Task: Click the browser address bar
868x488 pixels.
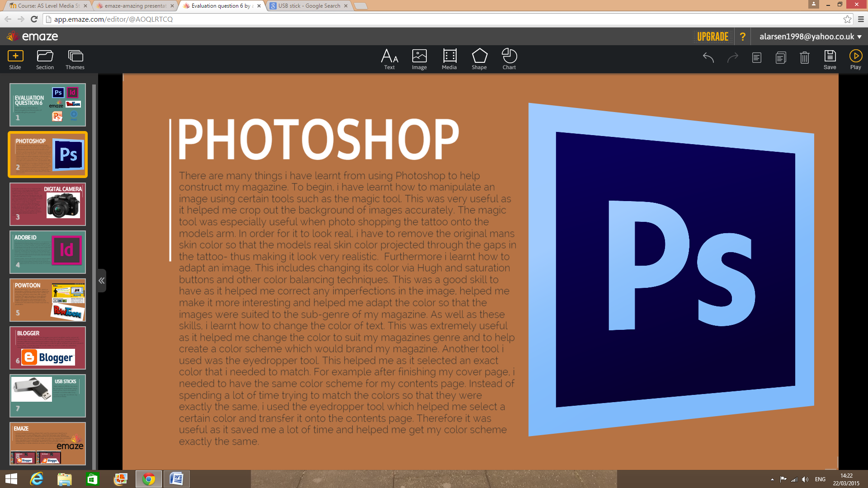Action: pyautogui.click(x=443, y=19)
